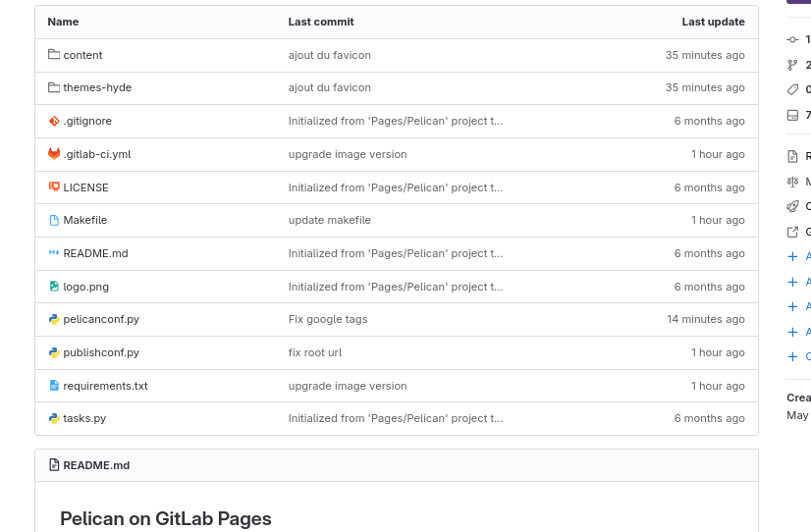Open the 'update makefile' commit
811x532 pixels.
tap(330, 220)
